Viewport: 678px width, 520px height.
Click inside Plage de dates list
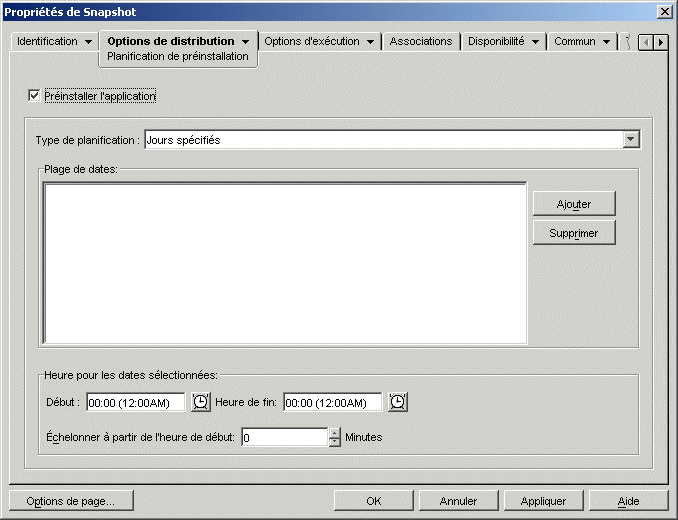(285, 263)
